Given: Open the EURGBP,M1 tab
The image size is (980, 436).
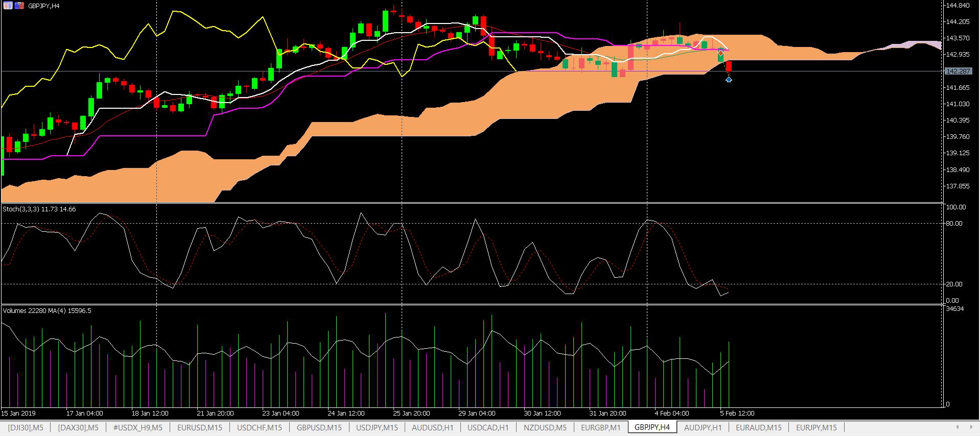Looking at the screenshot, I should point(601,427).
